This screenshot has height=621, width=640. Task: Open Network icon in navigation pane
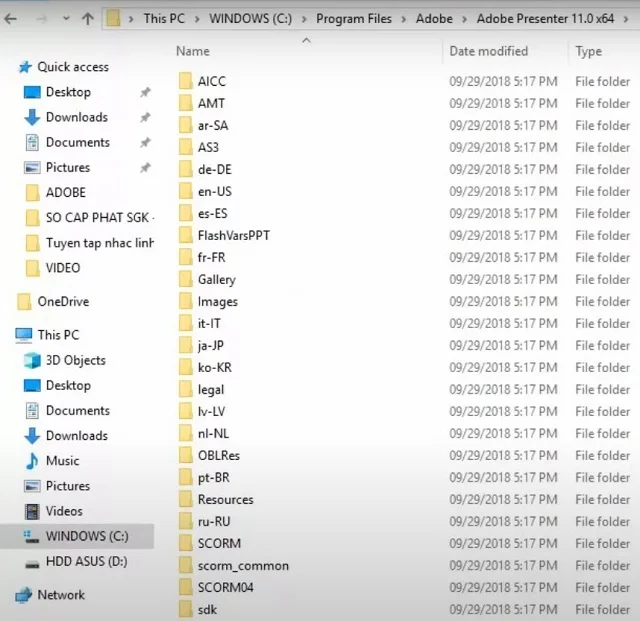pyautogui.click(x=24, y=595)
